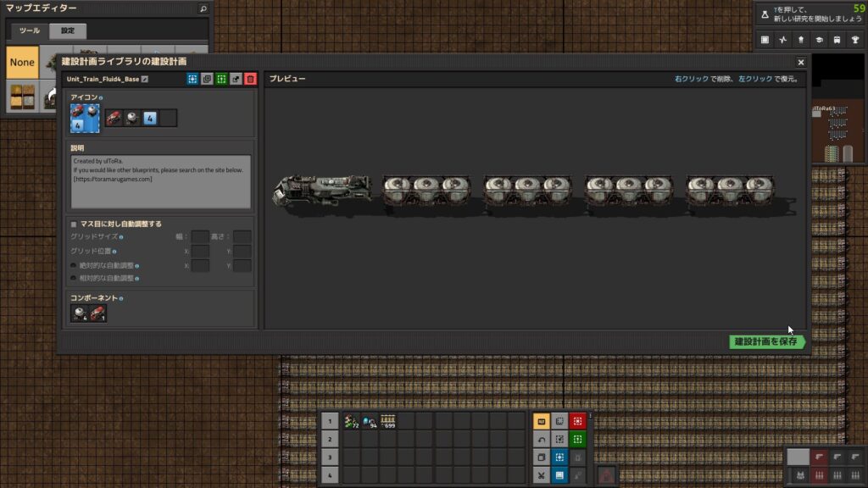
Task: Open map editor search magnifier icon
Action: [x=203, y=8]
